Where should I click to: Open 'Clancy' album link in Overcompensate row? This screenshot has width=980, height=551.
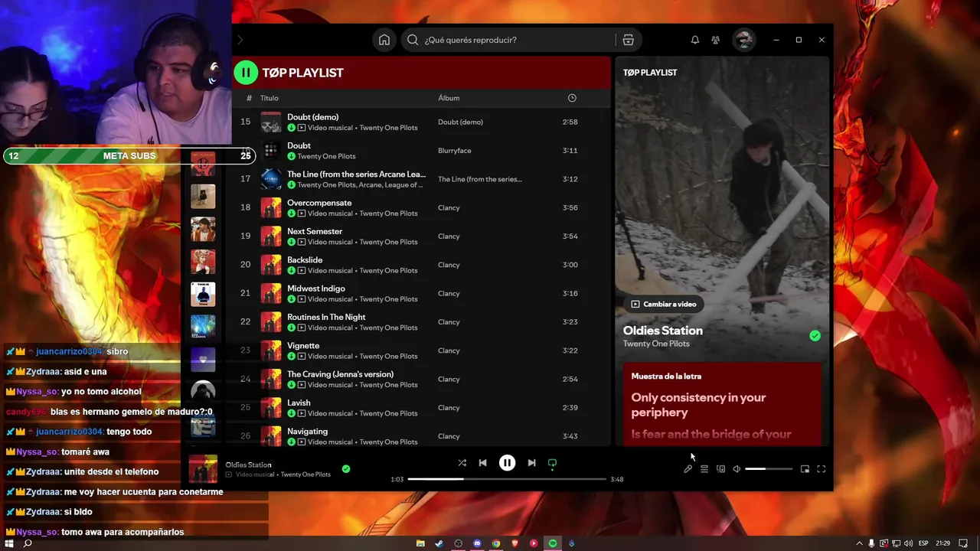[449, 207]
